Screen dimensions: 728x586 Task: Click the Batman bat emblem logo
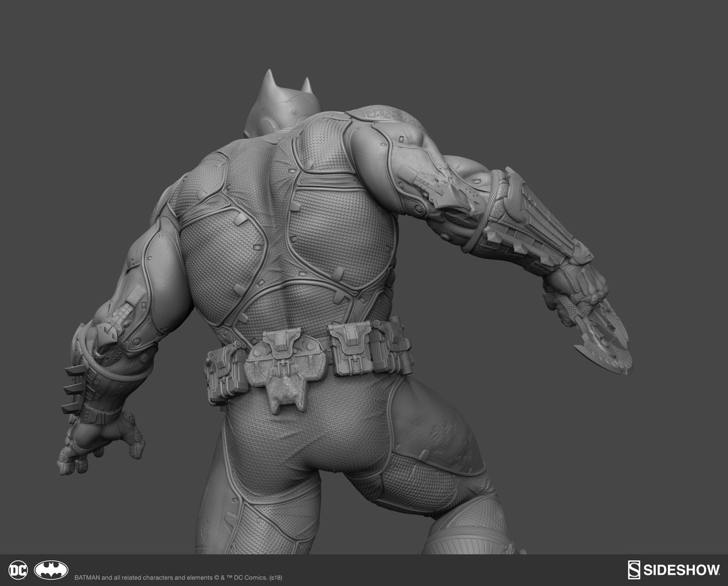pos(51,570)
